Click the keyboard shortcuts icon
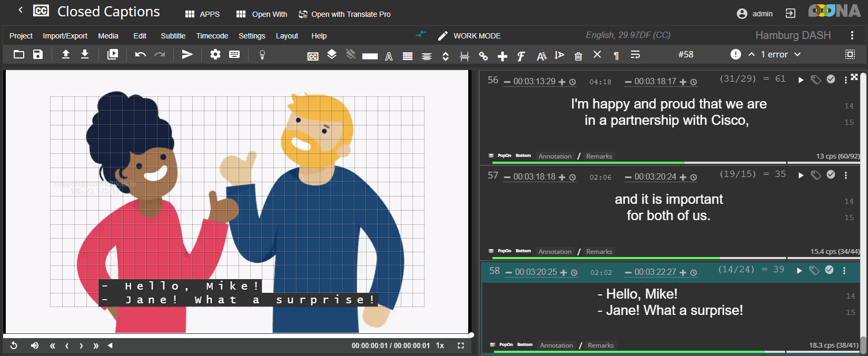 (x=234, y=54)
